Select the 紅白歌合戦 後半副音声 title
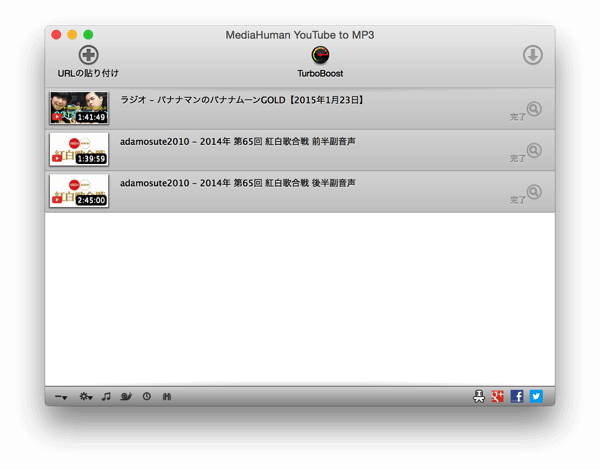 pos(238,183)
